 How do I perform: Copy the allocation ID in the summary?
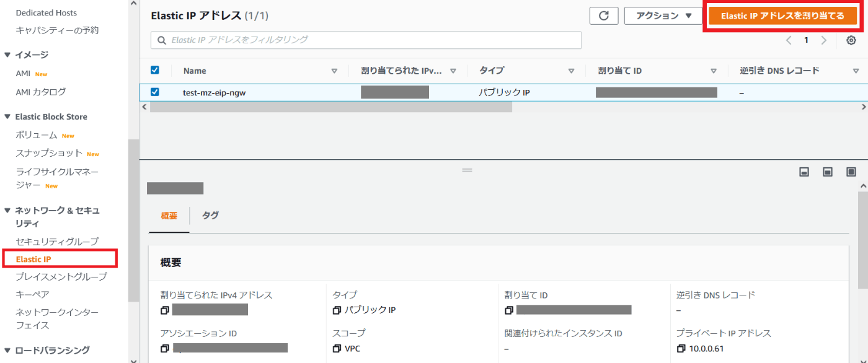click(509, 310)
